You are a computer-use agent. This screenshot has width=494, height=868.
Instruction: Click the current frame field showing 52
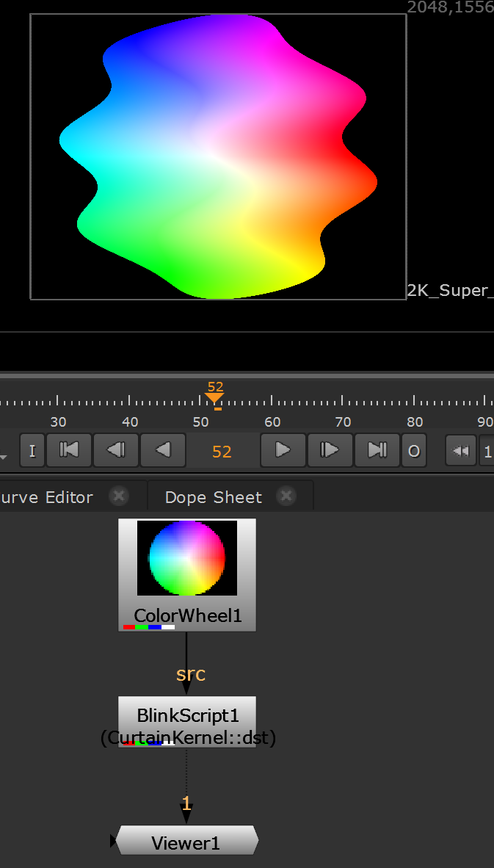tap(222, 452)
